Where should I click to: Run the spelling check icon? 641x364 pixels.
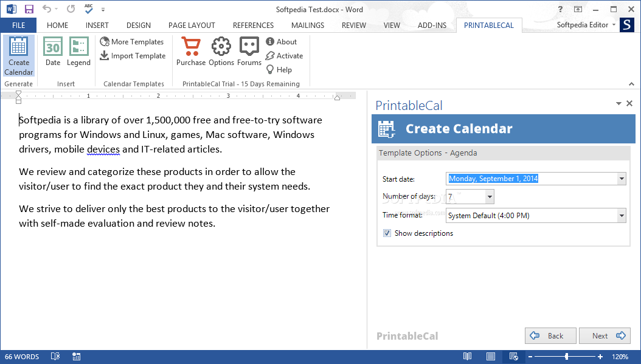coord(89,9)
